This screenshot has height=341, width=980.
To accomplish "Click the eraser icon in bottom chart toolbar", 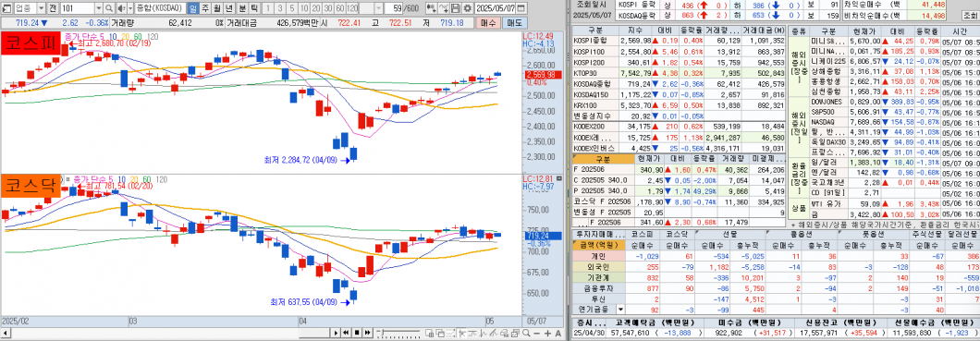I will coord(505,333).
